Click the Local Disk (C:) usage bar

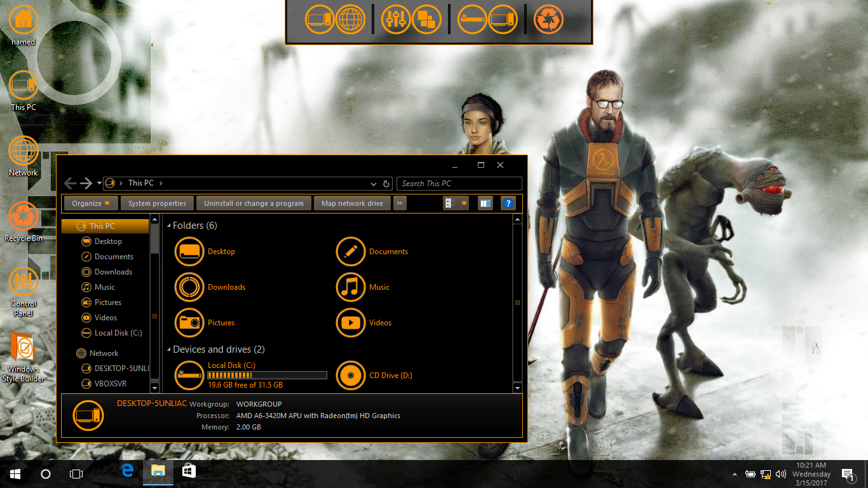(267, 376)
